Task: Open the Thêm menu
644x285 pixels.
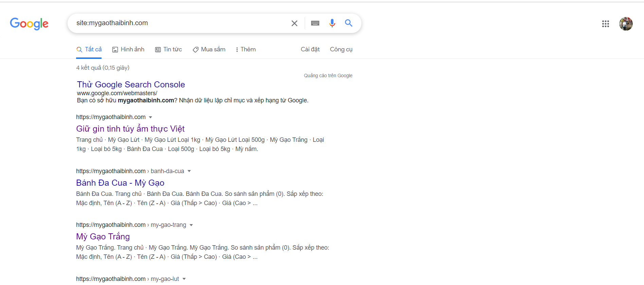Action: 246,50
